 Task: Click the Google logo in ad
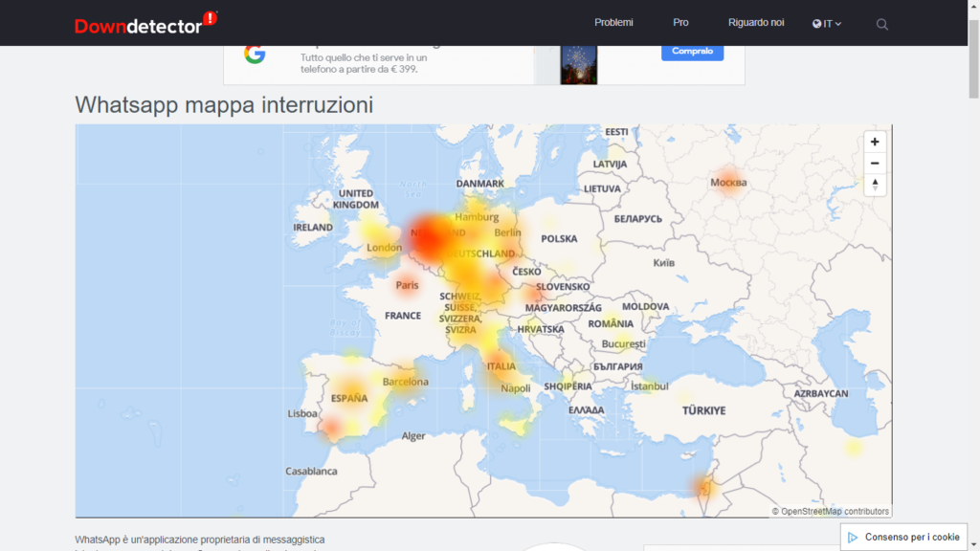tap(255, 55)
